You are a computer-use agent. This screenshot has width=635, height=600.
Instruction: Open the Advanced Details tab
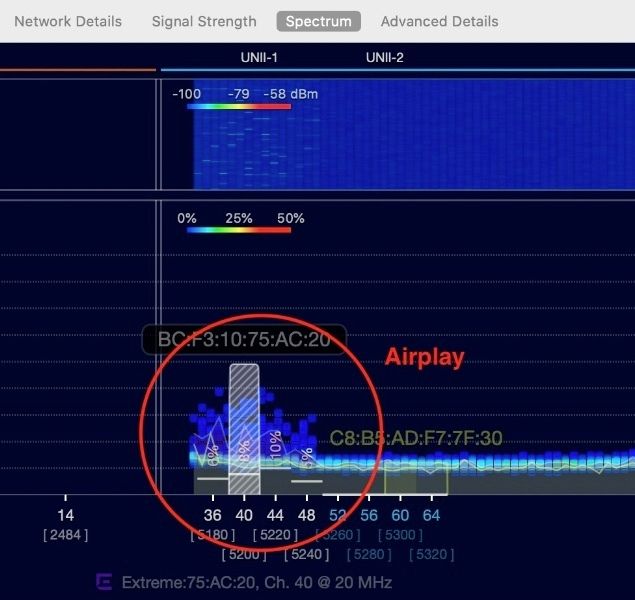tap(439, 21)
